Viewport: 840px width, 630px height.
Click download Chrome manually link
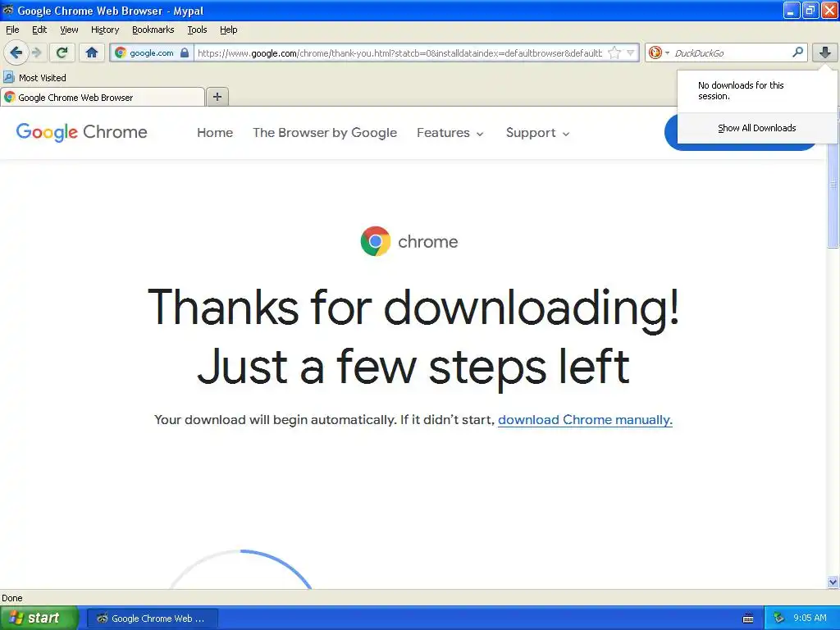(585, 419)
